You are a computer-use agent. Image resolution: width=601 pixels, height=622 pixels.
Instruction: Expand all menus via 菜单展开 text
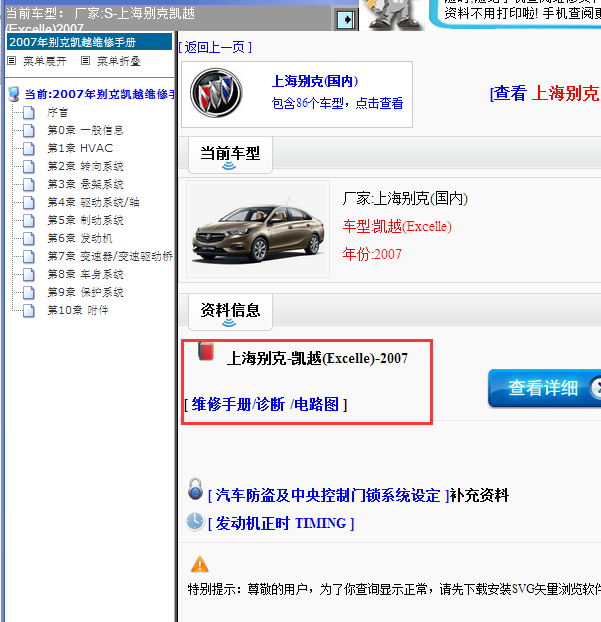(45, 61)
